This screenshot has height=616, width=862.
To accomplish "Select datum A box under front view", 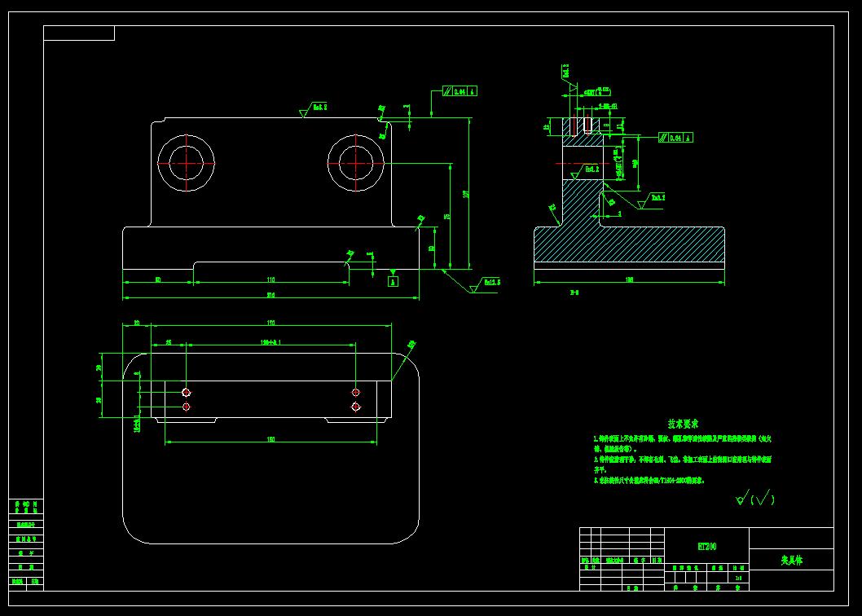I will click(393, 282).
